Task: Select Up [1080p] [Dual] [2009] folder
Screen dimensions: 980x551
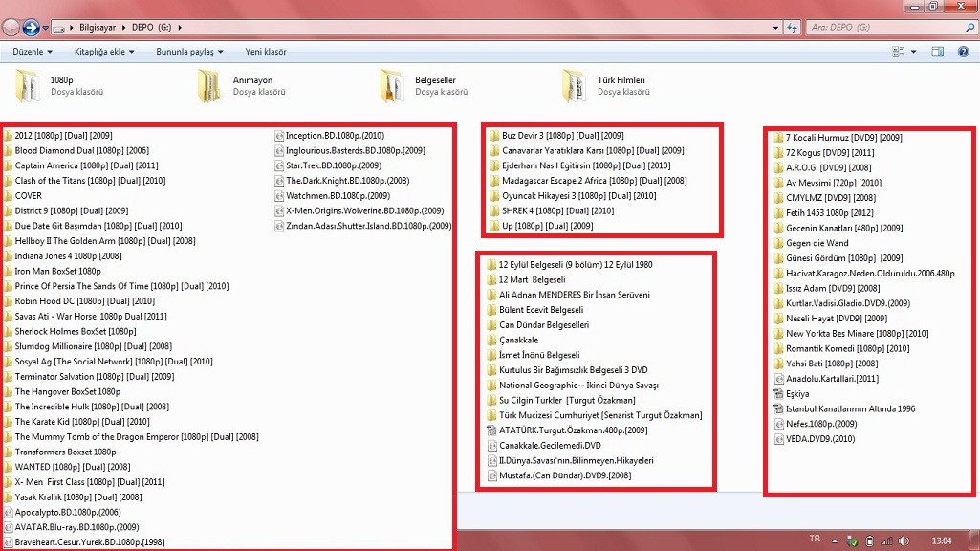Action: (541, 226)
